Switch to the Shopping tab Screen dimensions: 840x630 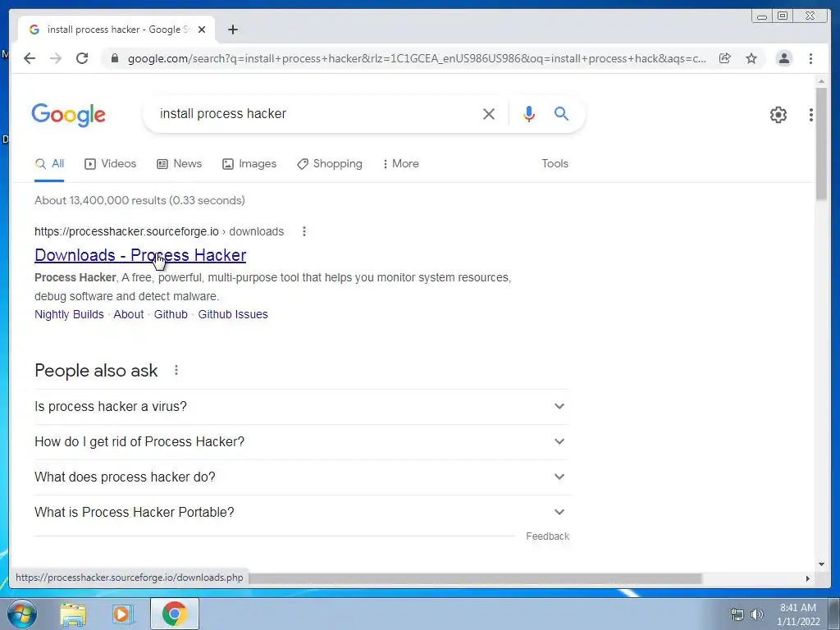point(330,164)
